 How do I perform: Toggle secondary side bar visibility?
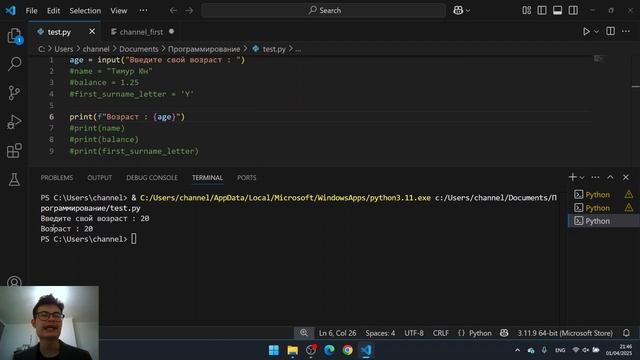573,10
